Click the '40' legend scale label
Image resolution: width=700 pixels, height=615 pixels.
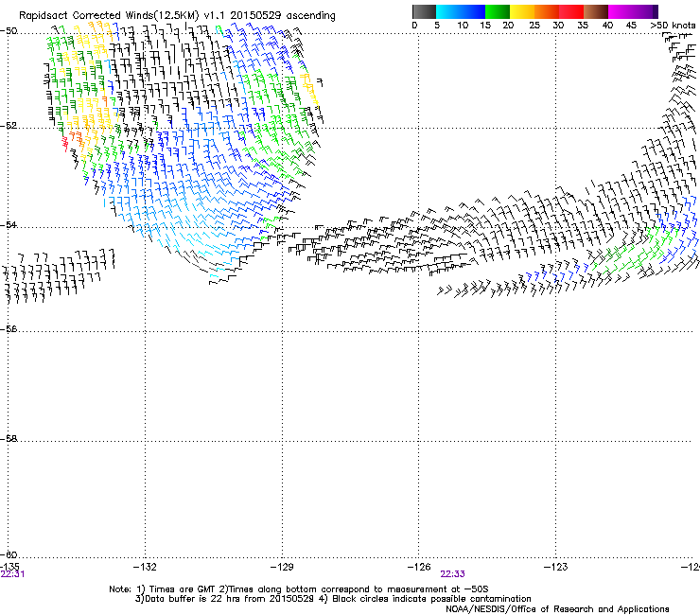click(x=607, y=26)
